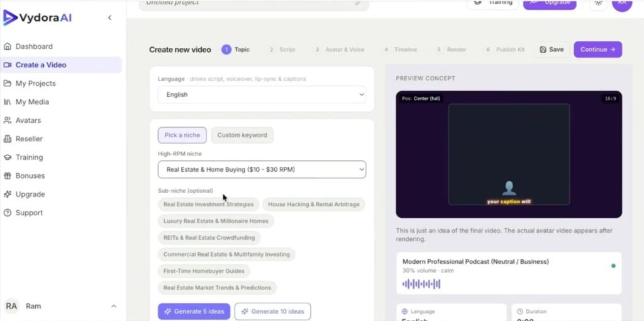Click the Bonuses gift icon
The height and width of the screenshot is (321, 644).
pos(8,176)
